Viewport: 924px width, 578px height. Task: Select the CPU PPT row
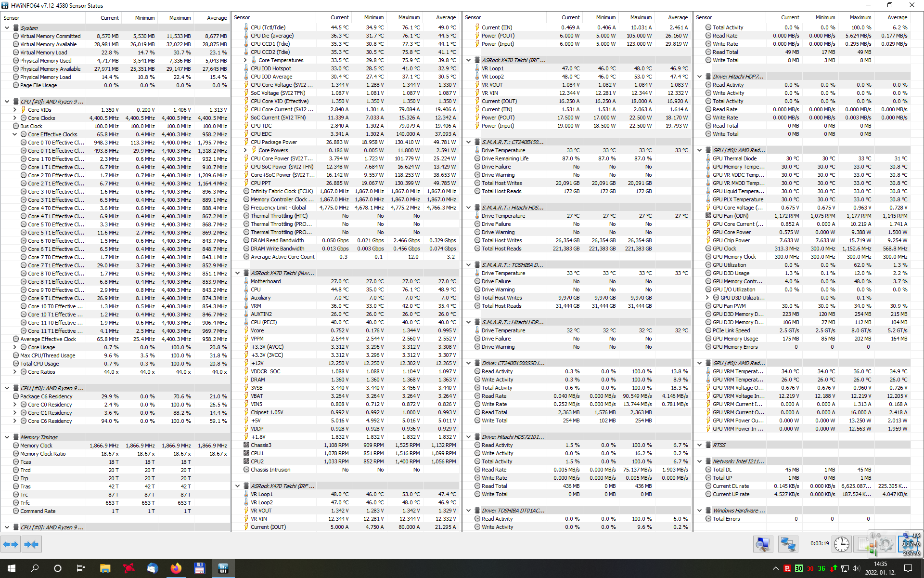(346, 183)
